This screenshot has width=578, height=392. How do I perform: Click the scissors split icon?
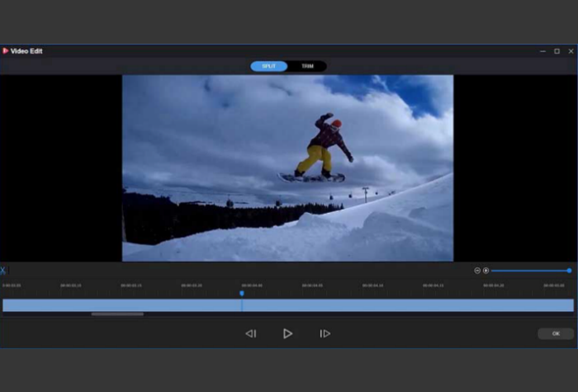pos(2,271)
